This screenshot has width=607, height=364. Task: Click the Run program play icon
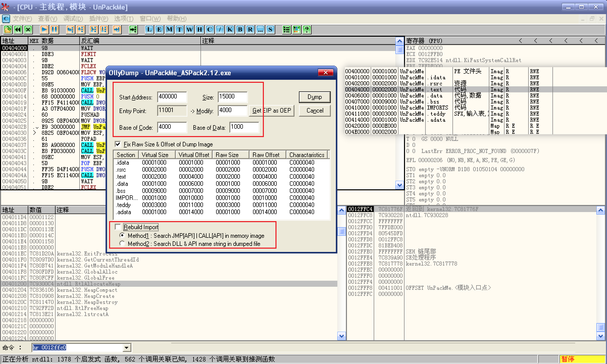(44, 30)
